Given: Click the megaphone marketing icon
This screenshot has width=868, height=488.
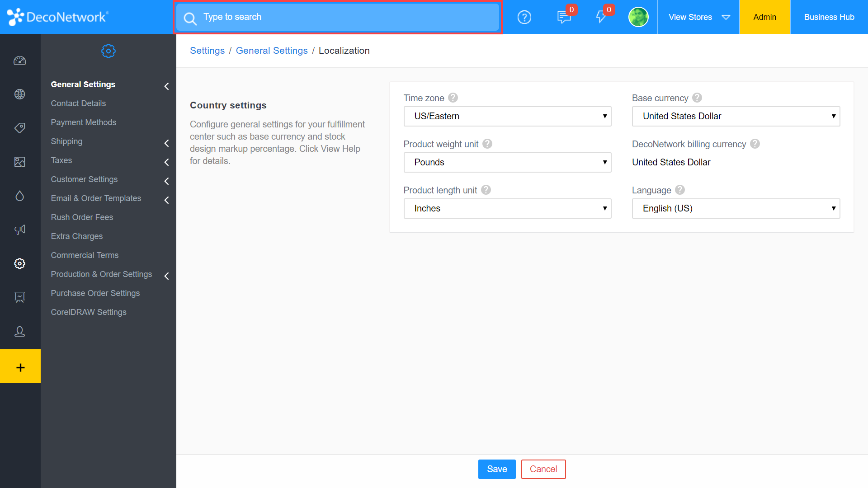Looking at the screenshot, I should click(x=20, y=230).
